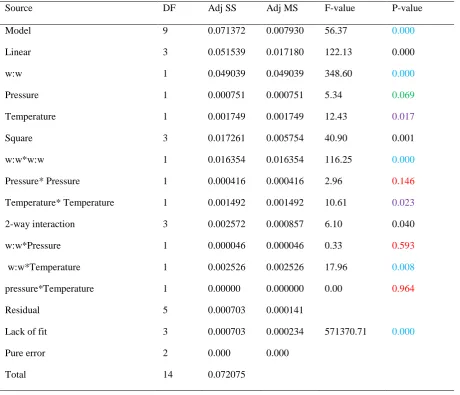Select the "Temperature" row label
The width and height of the screenshot is (460, 395).
30,117
